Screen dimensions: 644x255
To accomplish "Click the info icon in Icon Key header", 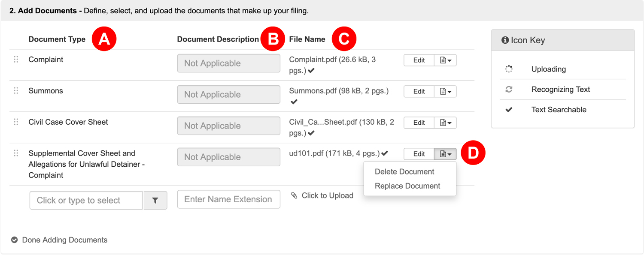I will (505, 40).
